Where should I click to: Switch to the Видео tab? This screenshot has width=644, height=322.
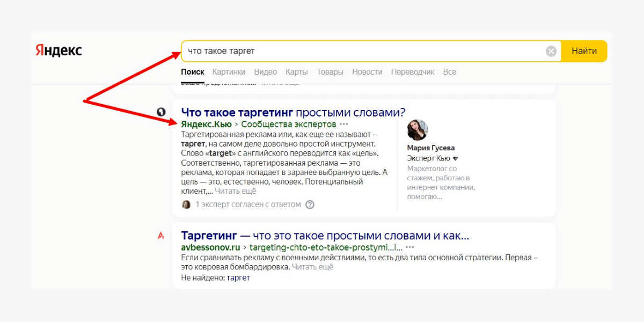[265, 72]
